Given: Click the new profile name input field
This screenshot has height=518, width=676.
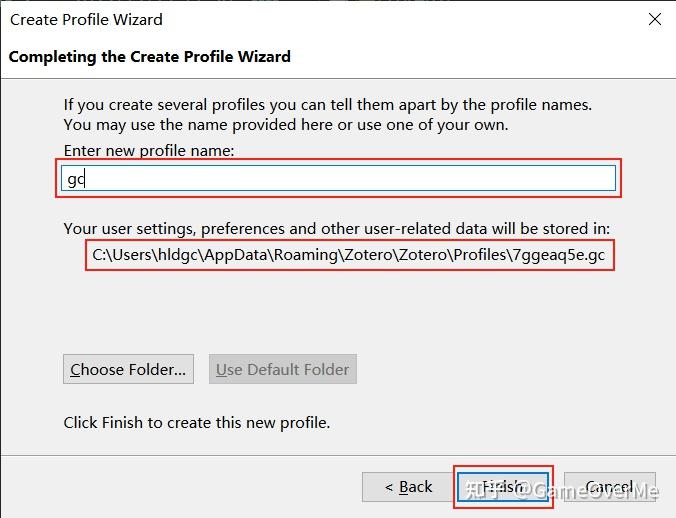Looking at the screenshot, I should pyautogui.click(x=340, y=178).
